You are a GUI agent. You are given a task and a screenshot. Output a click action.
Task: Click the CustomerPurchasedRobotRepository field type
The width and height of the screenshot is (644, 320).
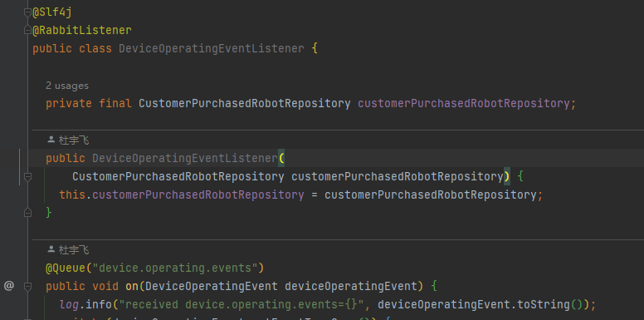[x=244, y=103]
